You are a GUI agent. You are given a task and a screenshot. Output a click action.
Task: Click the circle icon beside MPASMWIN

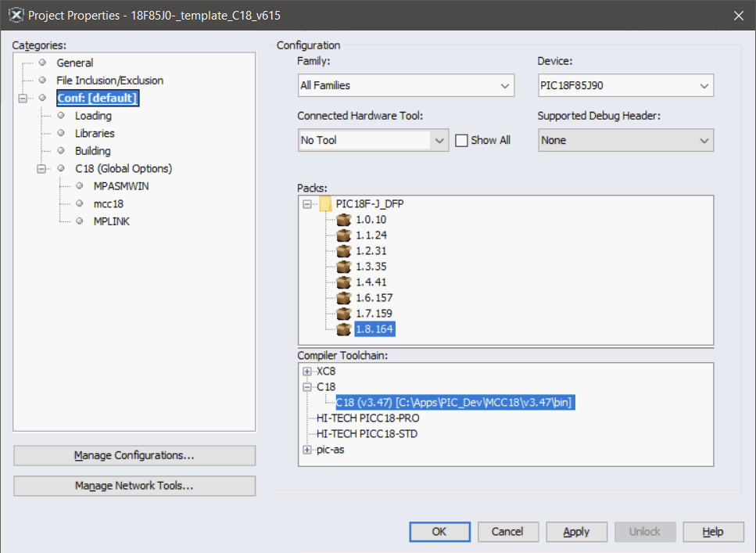pos(79,186)
